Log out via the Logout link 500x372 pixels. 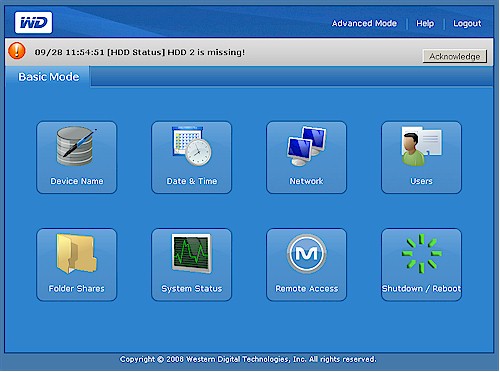pyautogui.click(x=467, y=23)
